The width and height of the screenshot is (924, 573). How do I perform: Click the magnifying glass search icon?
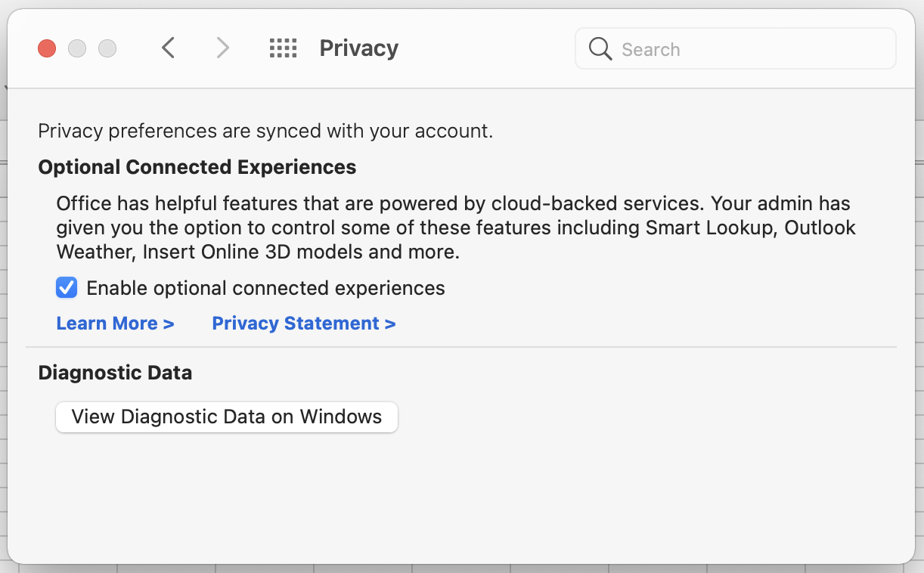pos(600,49)
